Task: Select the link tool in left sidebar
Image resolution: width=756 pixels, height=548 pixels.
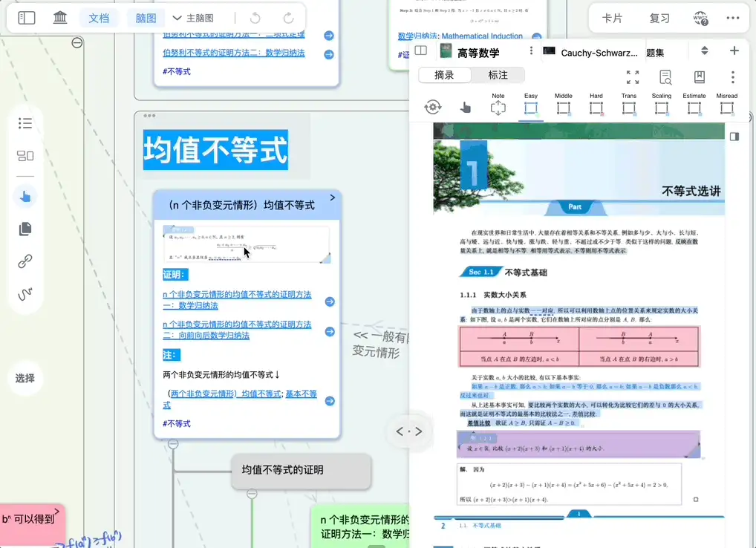Action: 25,261
